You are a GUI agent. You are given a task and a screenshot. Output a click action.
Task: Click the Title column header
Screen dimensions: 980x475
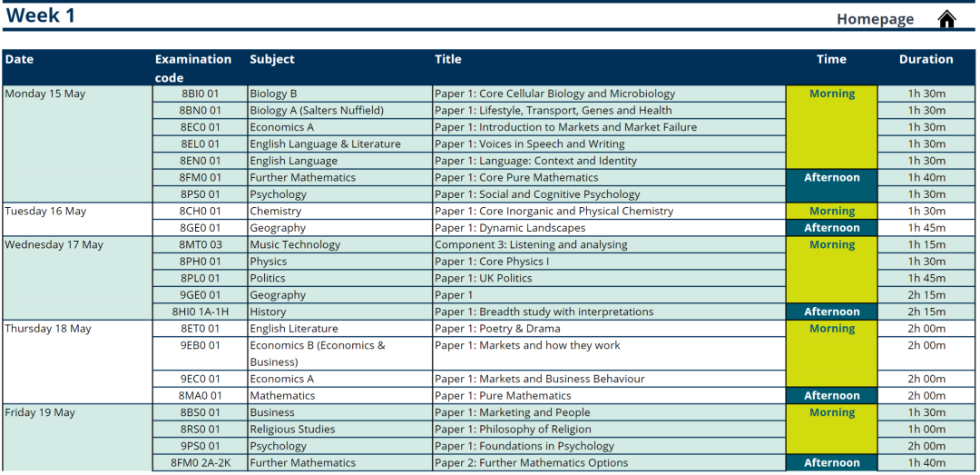448,59
